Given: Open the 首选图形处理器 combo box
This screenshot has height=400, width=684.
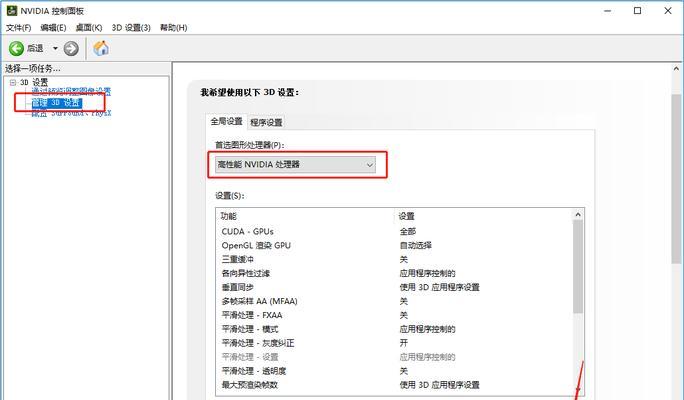Looking at the screenshot, I should [296, 164].
